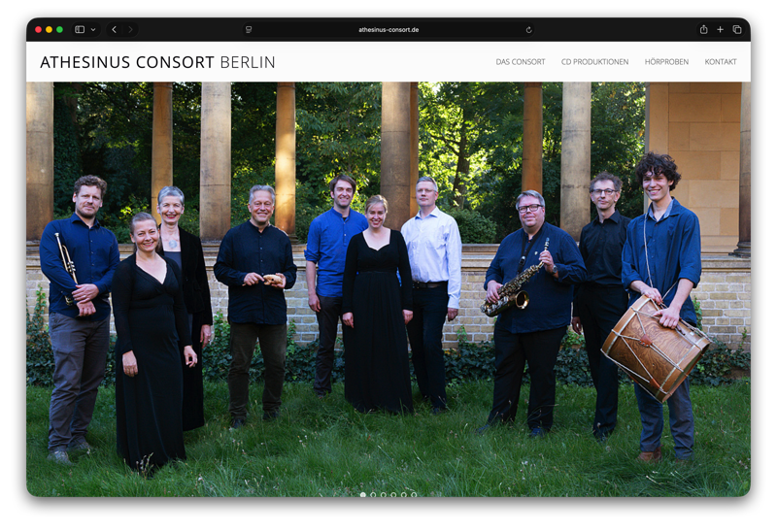Viewport: 777px width, 532px height.
Task: Toggle the Safari sidebar icon
Action: [80, 30]
